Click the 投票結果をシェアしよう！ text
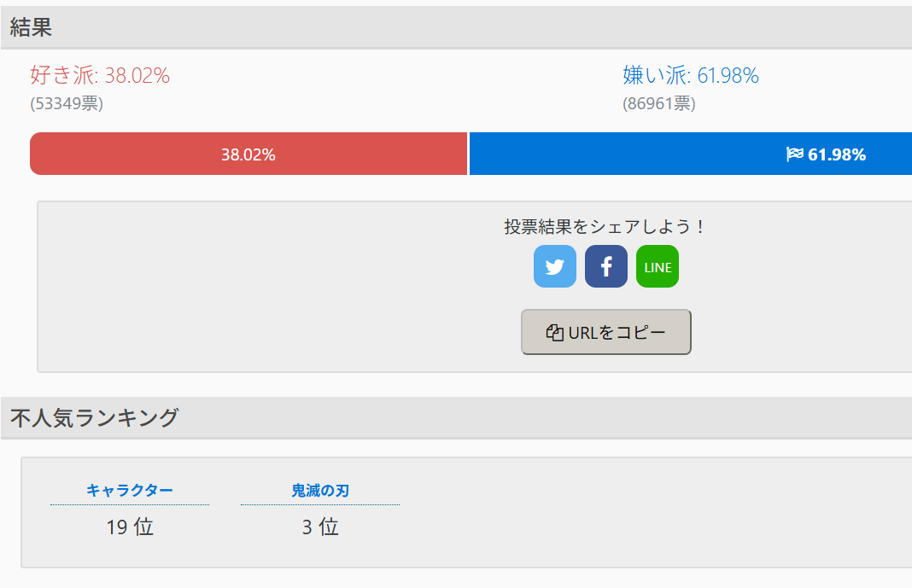This screenshot has width=912, height=588. 605,227
